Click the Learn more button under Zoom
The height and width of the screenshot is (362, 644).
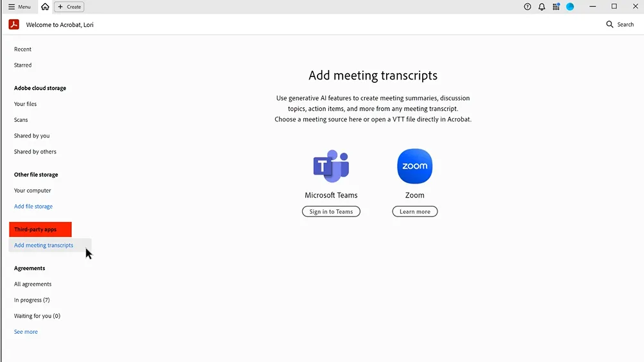(415, 212)
